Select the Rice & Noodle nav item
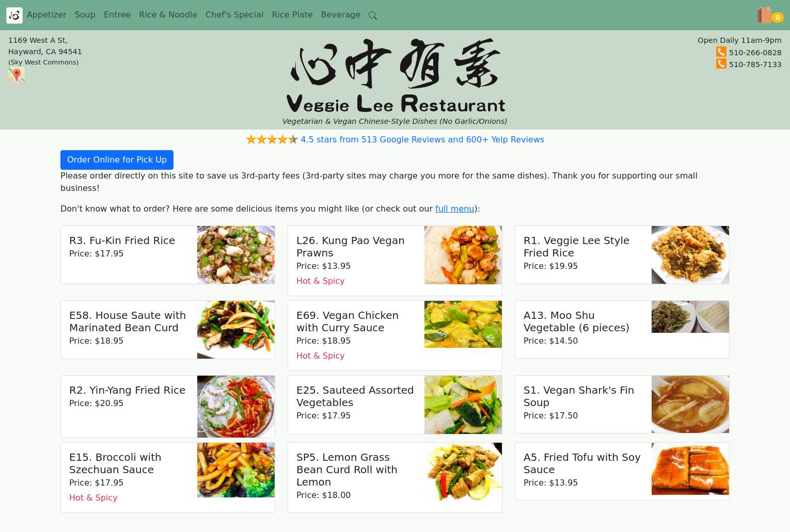 point(168,15)
